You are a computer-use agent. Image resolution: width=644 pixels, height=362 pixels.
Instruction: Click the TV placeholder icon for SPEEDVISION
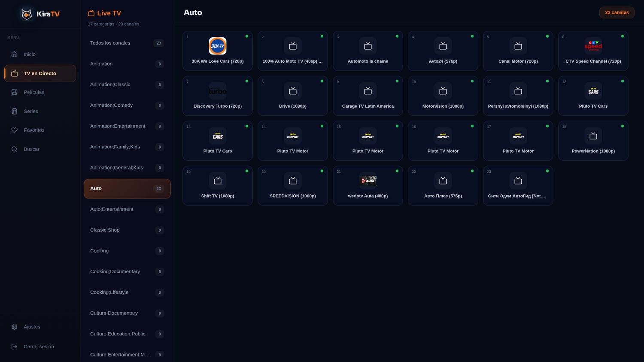click(x=293, y=181)
